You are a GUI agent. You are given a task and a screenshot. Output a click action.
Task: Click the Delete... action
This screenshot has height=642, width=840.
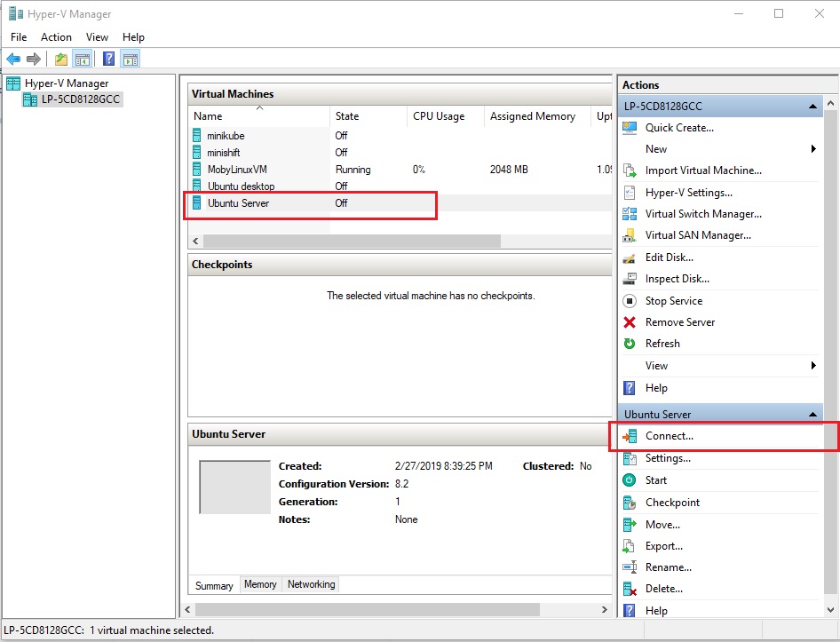[664, 589]
